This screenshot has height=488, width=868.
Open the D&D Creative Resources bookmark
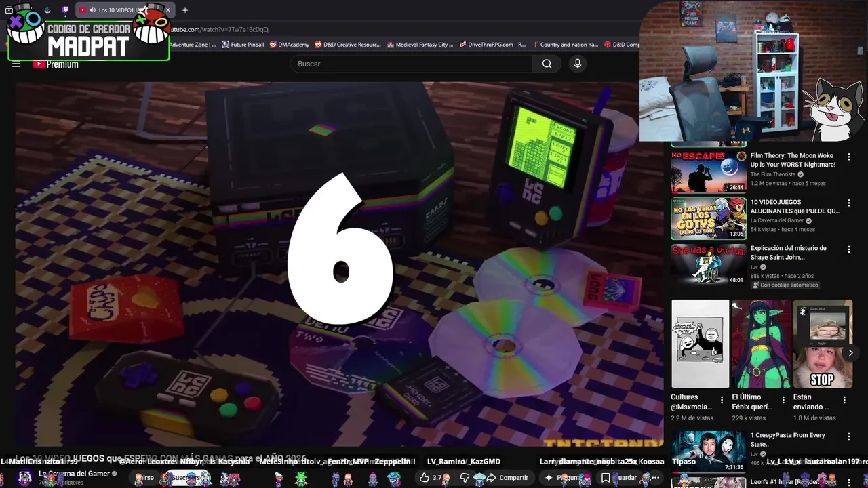coord(348,45)
